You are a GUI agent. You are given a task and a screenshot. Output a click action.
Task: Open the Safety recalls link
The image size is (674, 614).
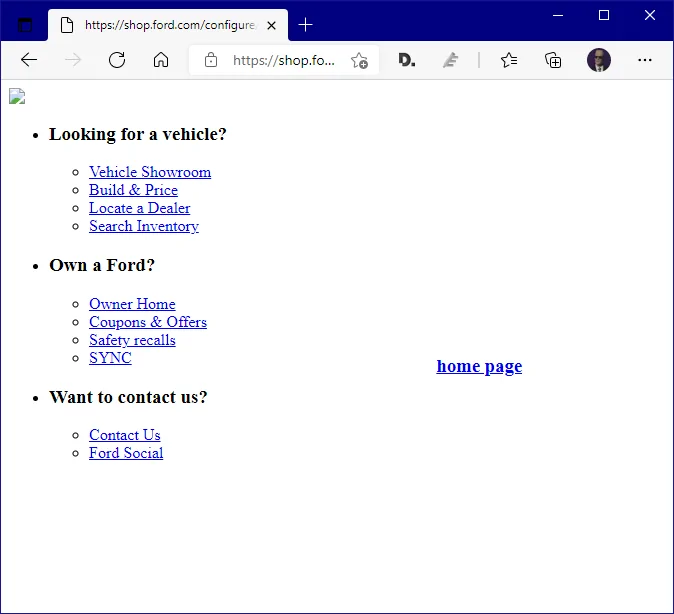(x=132, y=340)
